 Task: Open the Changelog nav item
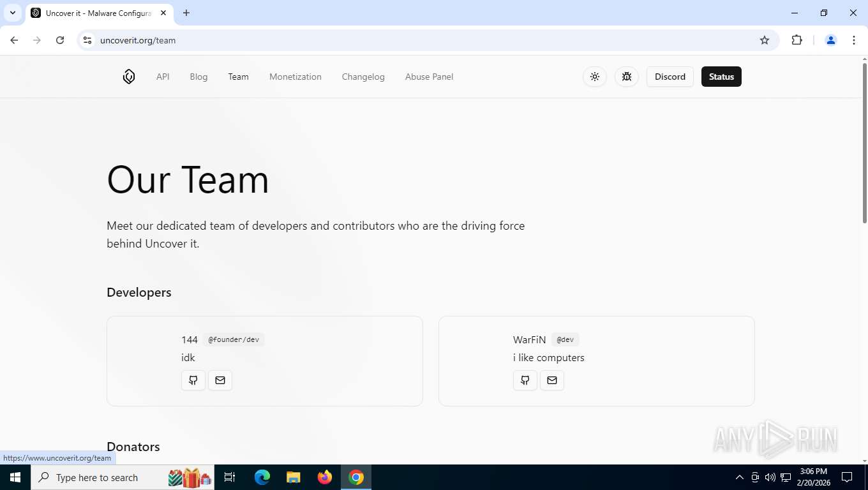(x=363, y=77)
